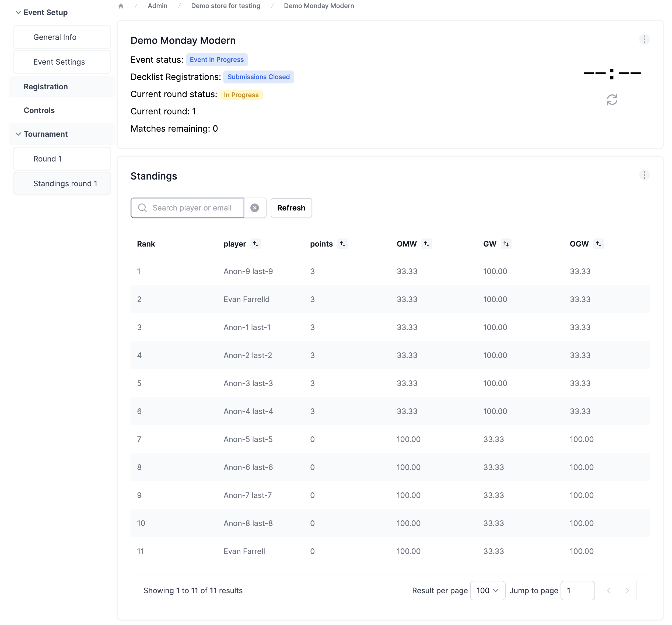672x625 pixels.
Task: Go to next page arrow
Action: tap(627, 591)
